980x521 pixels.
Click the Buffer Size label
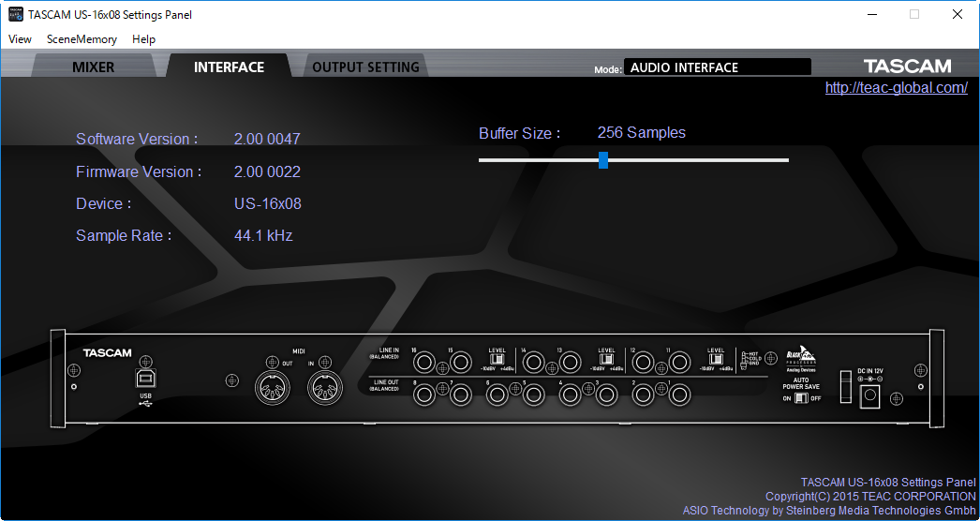[x=519, y=133]
